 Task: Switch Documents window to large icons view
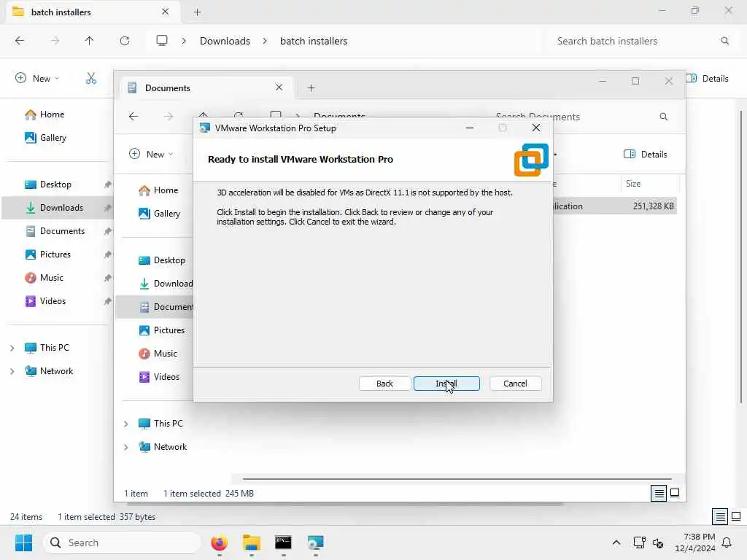coord(675,494)
